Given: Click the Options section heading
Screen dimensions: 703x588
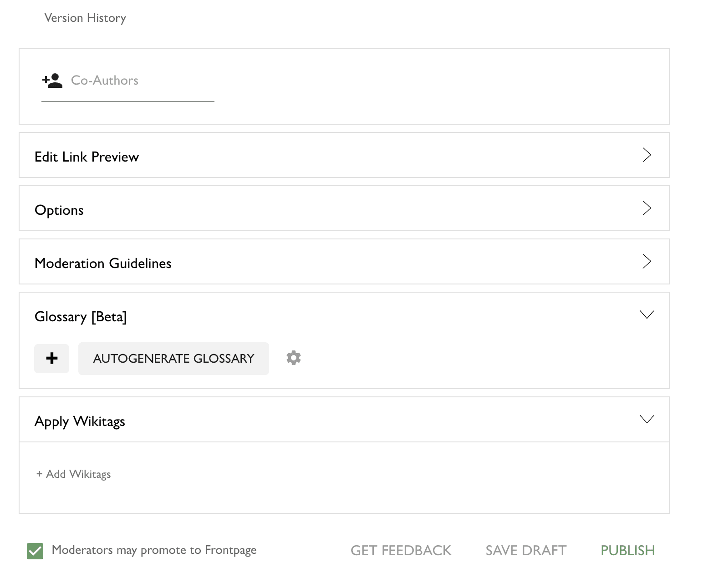Looking at the screenshot, I should [x=59, y=210].
